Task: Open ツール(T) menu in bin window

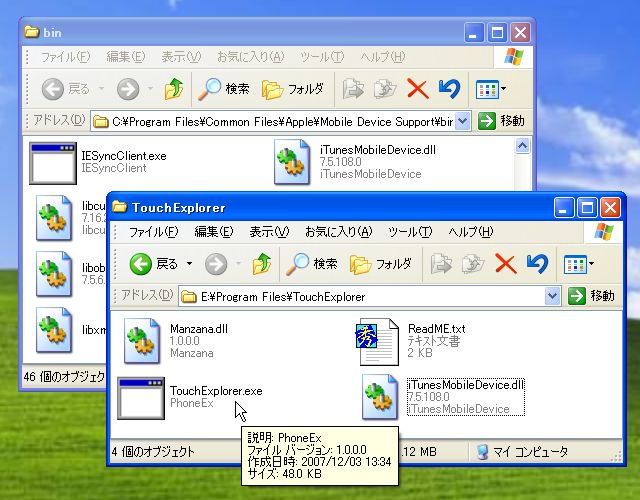Action: (x=322, y=57)
